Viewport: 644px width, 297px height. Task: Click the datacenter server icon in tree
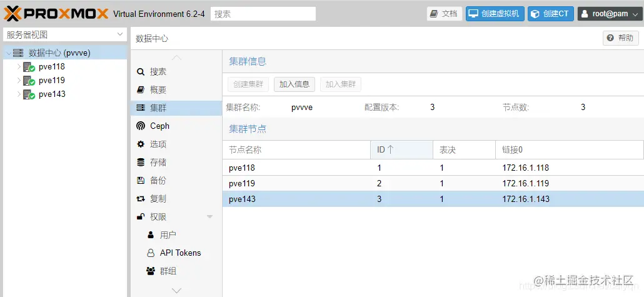pyautogui.click(x=18, y=53)
